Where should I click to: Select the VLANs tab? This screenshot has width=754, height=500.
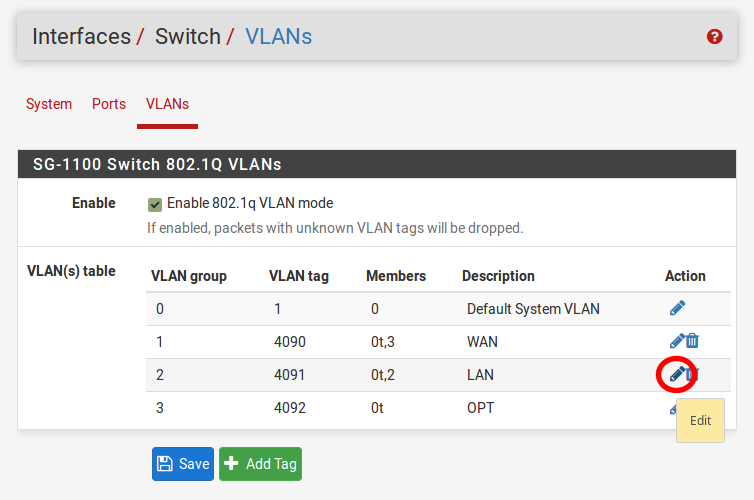coord(167,104)
